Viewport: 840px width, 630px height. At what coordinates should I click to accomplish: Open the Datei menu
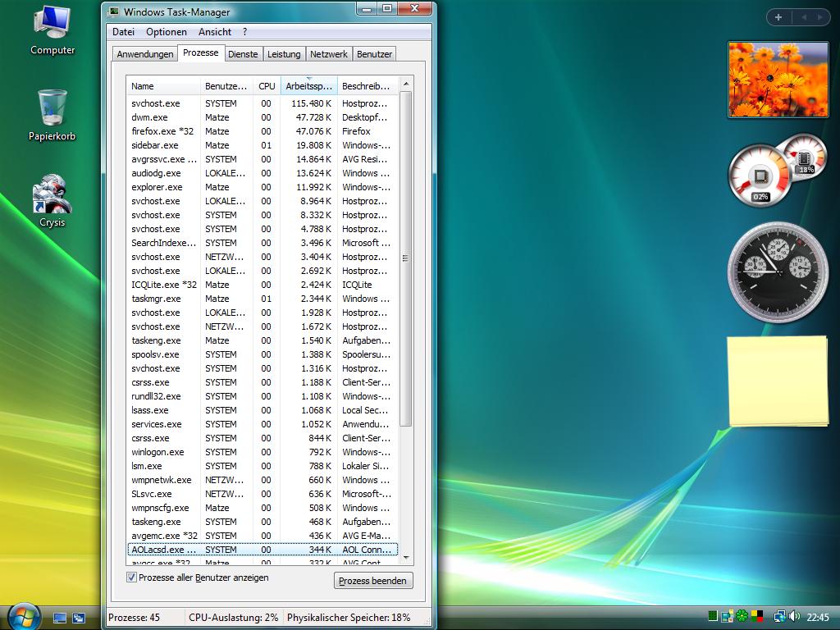(123, 32)
